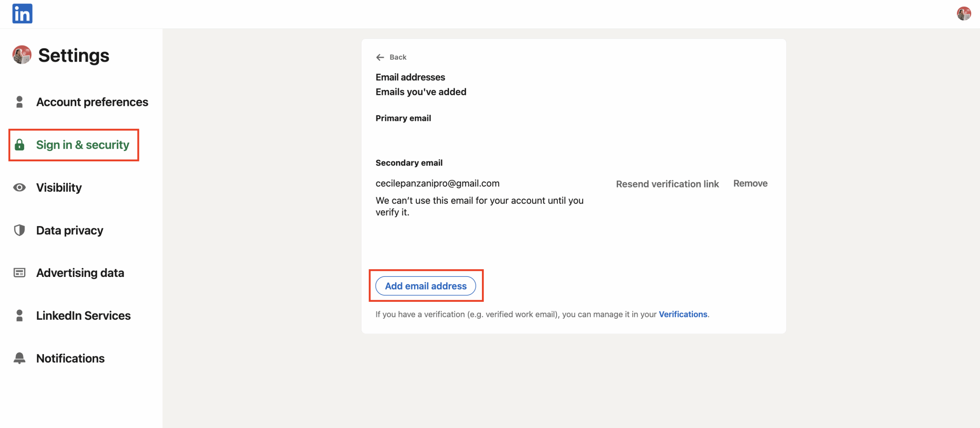Screen dimensions: 980x428
Task: Click the LinkedIn logo icon
Action: coord(22,14)
